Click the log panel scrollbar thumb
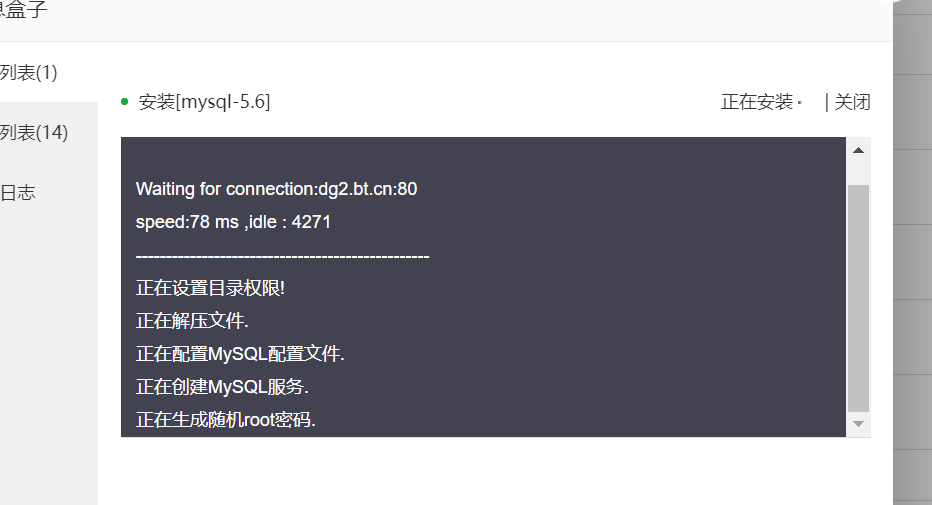932x505 pixels. point(858,298)
